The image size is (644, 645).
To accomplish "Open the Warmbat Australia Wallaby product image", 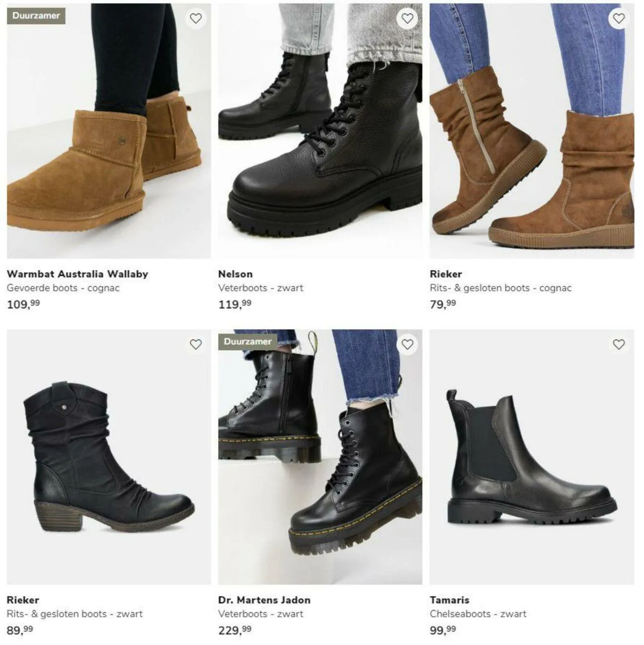I will coord(109,131).
